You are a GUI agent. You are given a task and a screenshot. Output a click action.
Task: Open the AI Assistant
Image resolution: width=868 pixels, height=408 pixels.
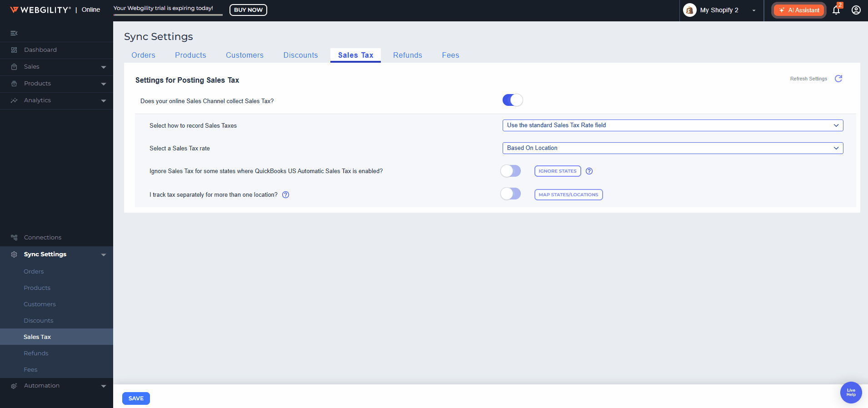pos(799,10)
